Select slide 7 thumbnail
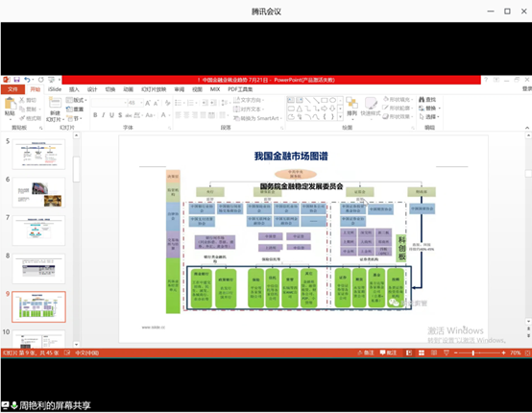 [x=38, y=231]
